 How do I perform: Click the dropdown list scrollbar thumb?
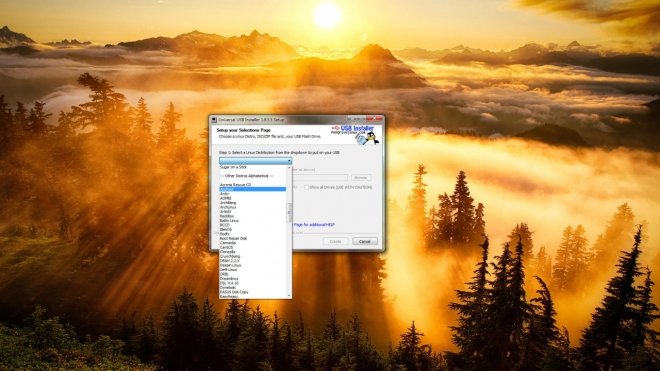pos(289,212)
